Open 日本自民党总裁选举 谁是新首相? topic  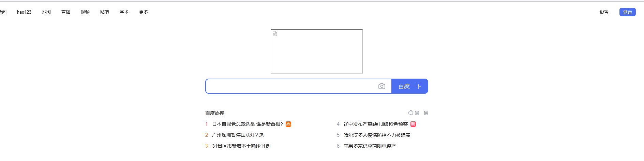pyautogui.click(x=248, y=124)
